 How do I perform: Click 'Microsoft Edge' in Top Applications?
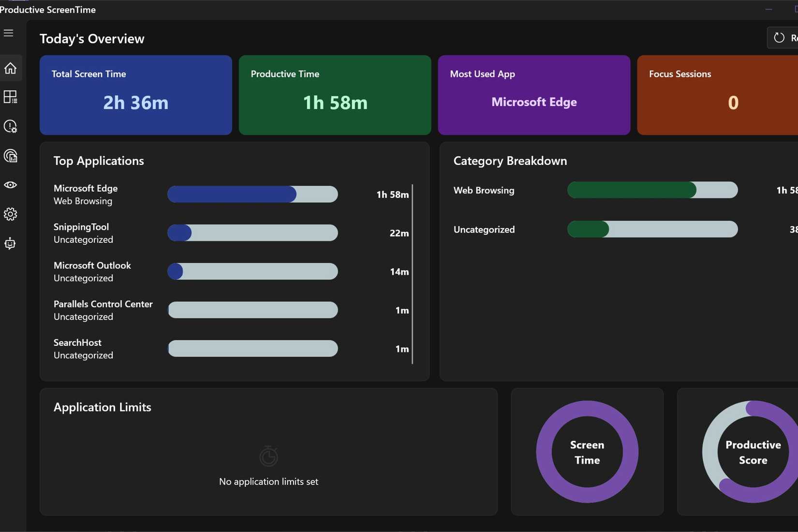[x=86, y=188]
